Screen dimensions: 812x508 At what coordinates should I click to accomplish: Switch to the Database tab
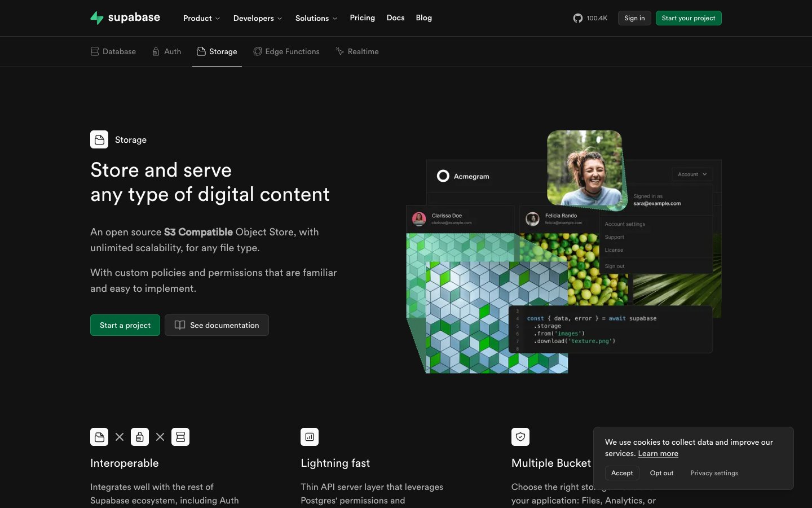pos(113,51)
